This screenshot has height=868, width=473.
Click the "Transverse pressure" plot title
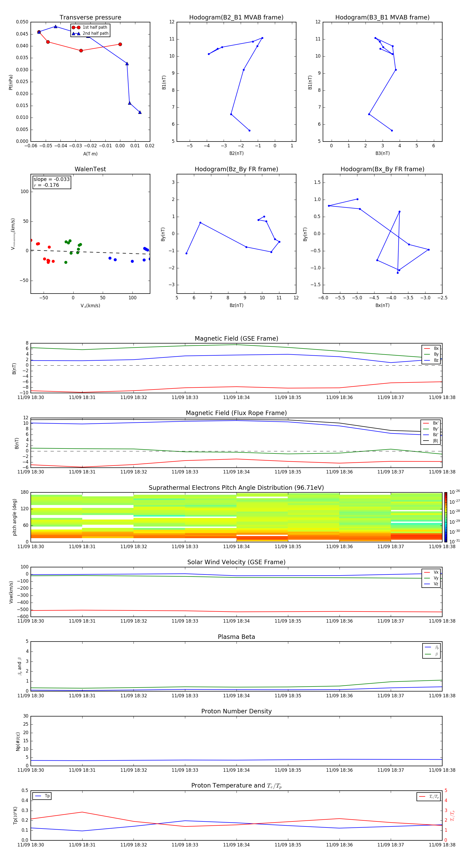click(90, 17)
